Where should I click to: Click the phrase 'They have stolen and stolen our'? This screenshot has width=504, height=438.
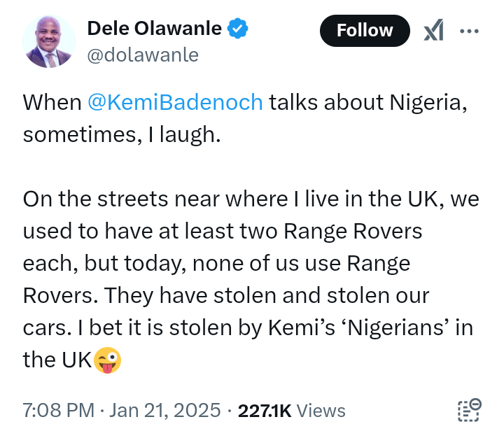267,295
